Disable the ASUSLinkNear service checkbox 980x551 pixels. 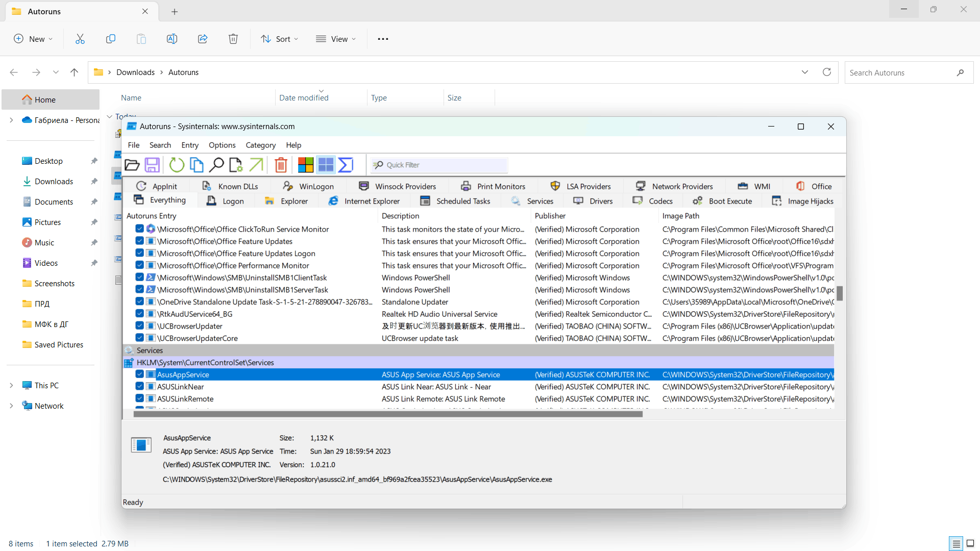(139, 387)
